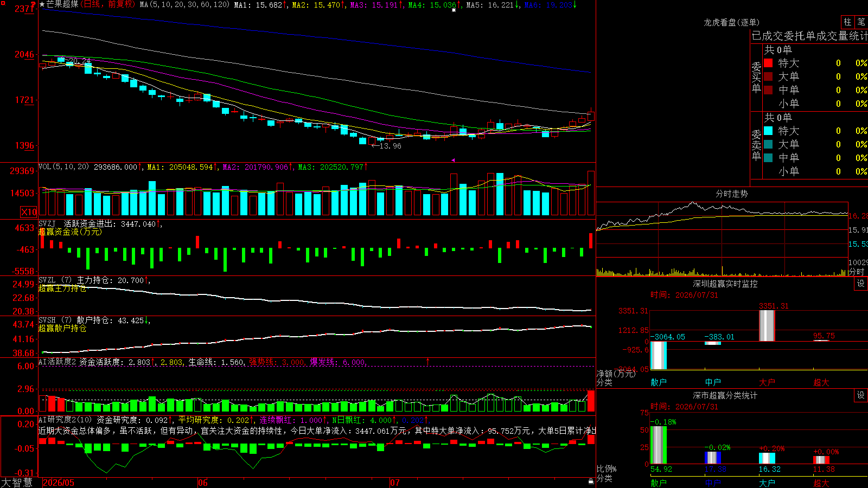Select the 深圳超赢实时监控 panel title
Image resolution: width=868 pixels, height=488 pixels.
(x=725, y=284)
